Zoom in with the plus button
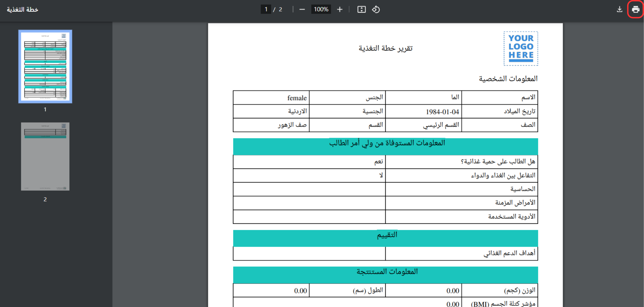 tap(340, 9)
